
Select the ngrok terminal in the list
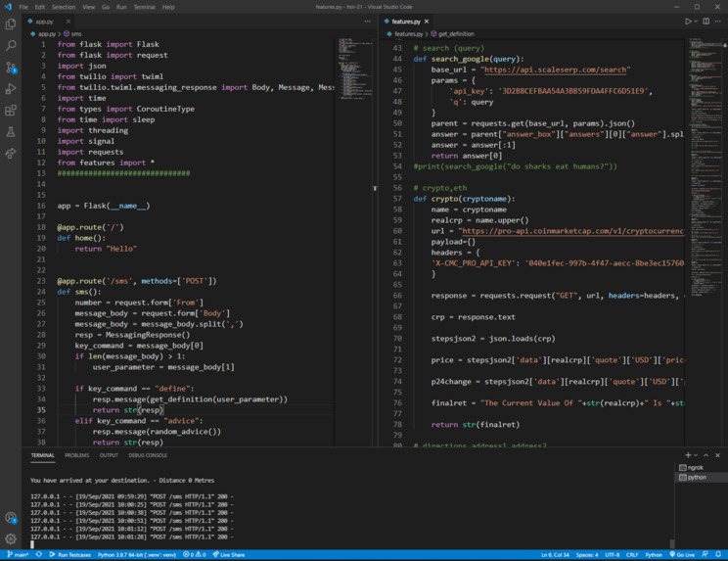click(x=696, y=468)
